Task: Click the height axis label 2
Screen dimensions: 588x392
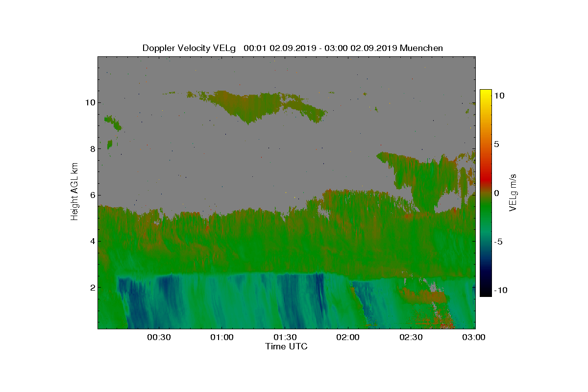Action: click(x=92, y=287)
